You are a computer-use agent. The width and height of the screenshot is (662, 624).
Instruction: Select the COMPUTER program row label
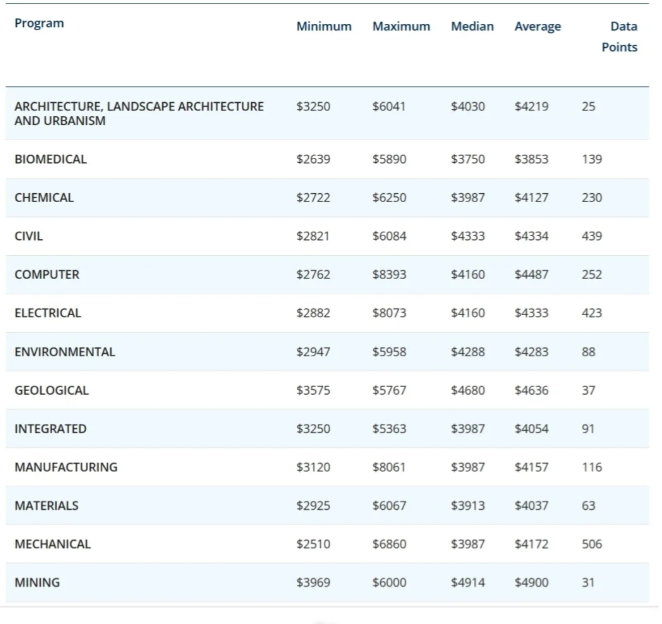point(47,275)
